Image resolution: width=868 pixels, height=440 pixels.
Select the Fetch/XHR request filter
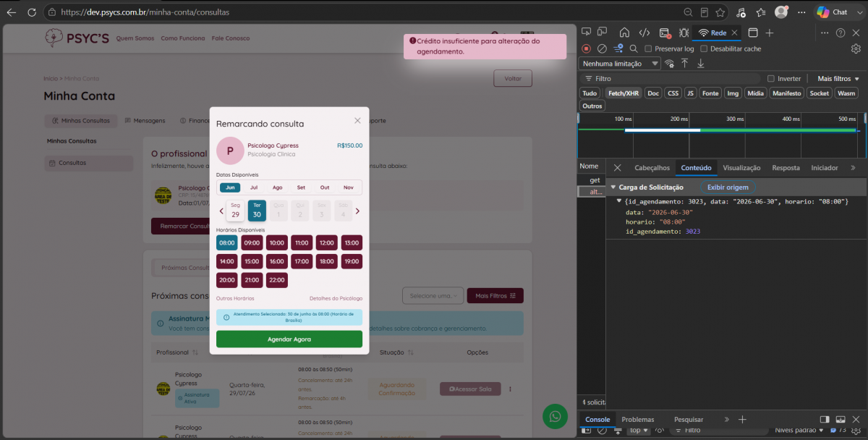624,93
